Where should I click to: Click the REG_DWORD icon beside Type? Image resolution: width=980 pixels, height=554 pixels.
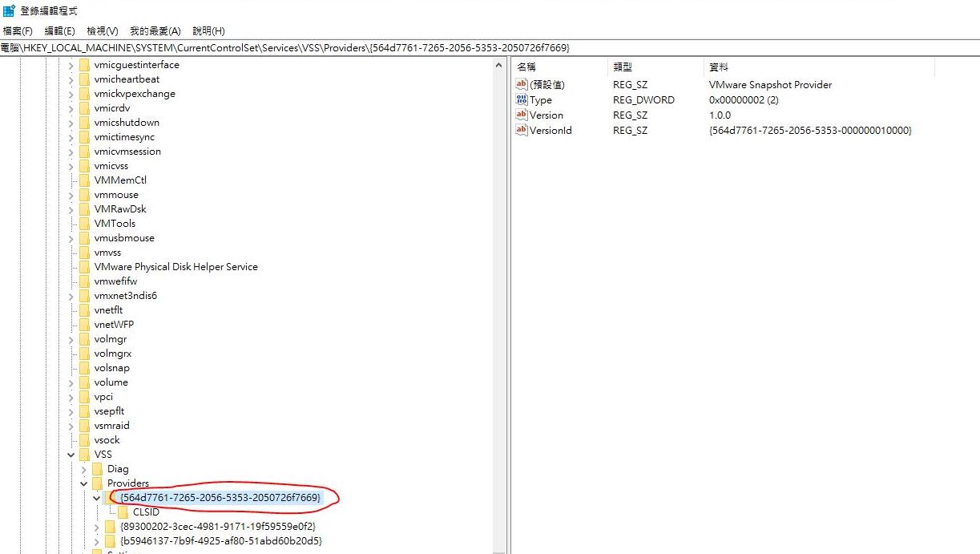521,99
